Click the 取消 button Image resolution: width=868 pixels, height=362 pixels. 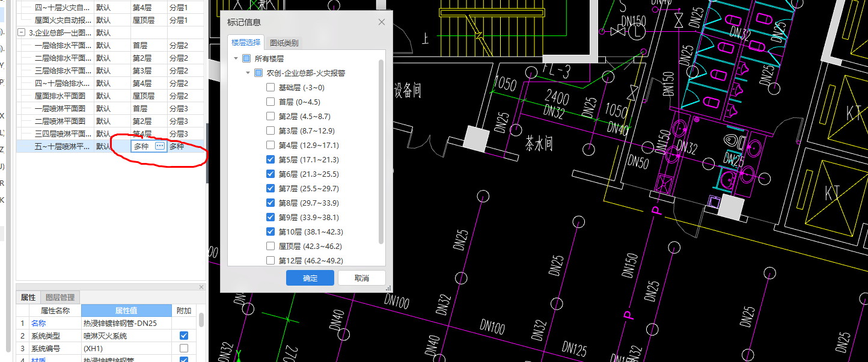coord(362,278)
